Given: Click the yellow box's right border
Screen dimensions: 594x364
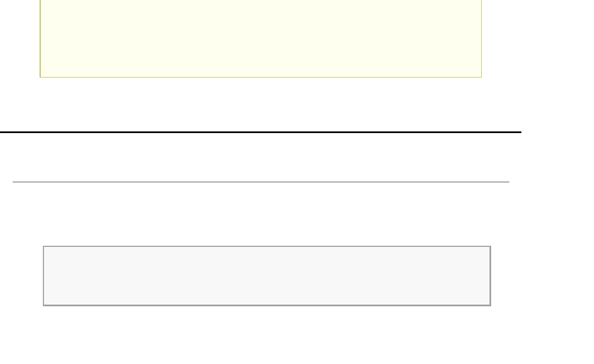Looking at the screenshot, I should click(481, 38).
